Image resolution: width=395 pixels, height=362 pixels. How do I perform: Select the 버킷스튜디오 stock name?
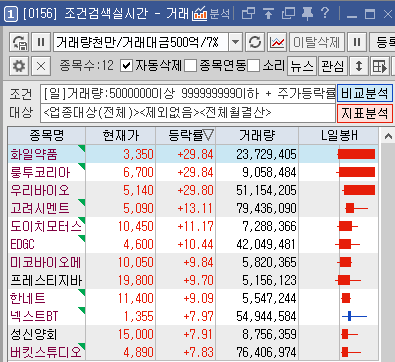pos(46,352)
